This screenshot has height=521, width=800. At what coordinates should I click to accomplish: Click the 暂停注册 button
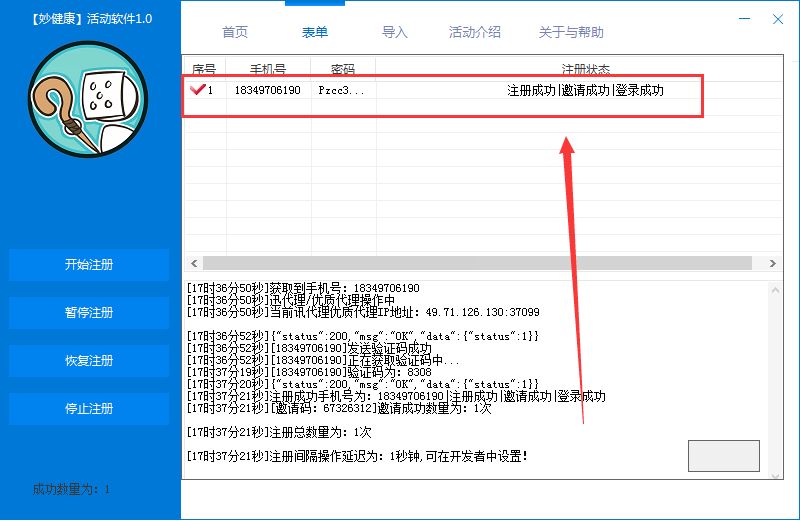point(89,313)
